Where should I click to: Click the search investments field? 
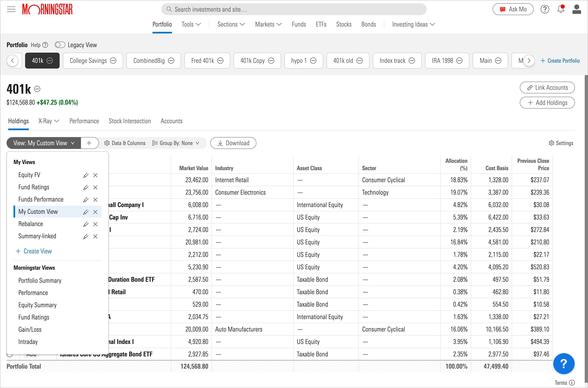[294, 9]
